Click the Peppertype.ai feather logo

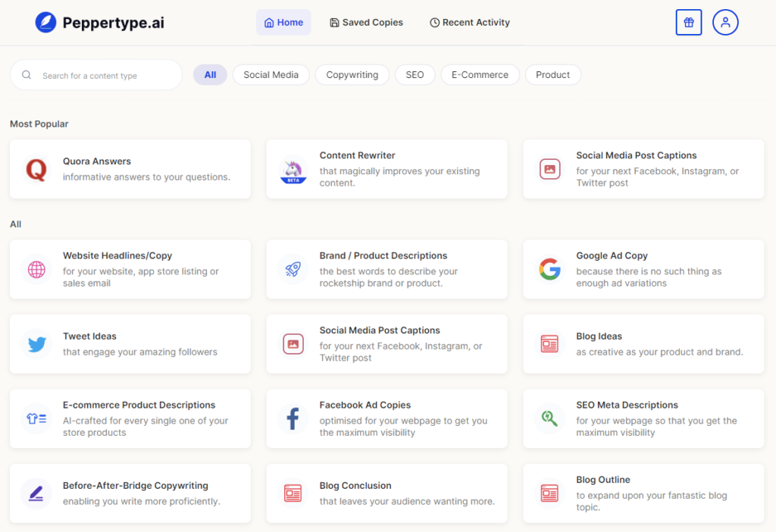click(45, 23)
